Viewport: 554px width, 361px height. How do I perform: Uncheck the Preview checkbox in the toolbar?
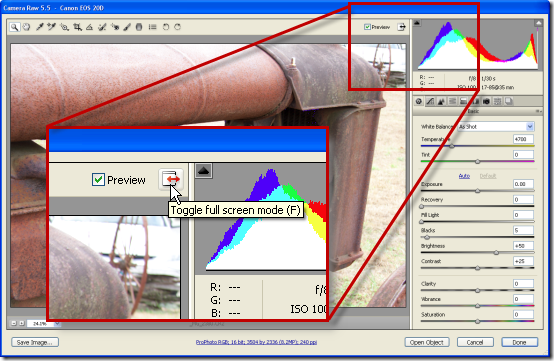[367, 27]
